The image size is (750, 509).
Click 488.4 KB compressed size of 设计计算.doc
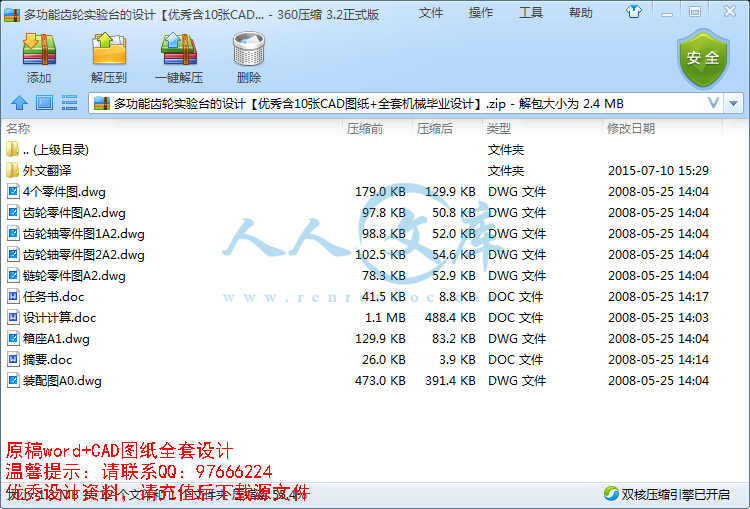tap(450, 318)
